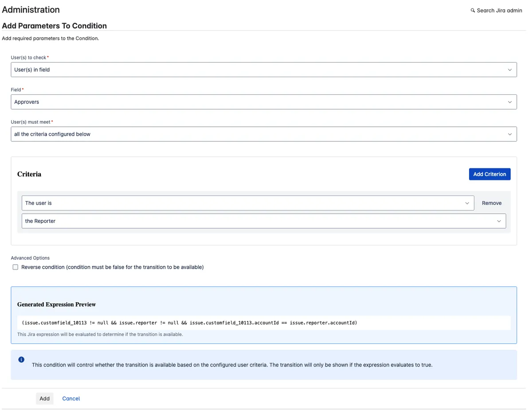The image size is (532, 418).
Task: Open the 'the Reporter' value dropdown
Action: click(264, 221)
